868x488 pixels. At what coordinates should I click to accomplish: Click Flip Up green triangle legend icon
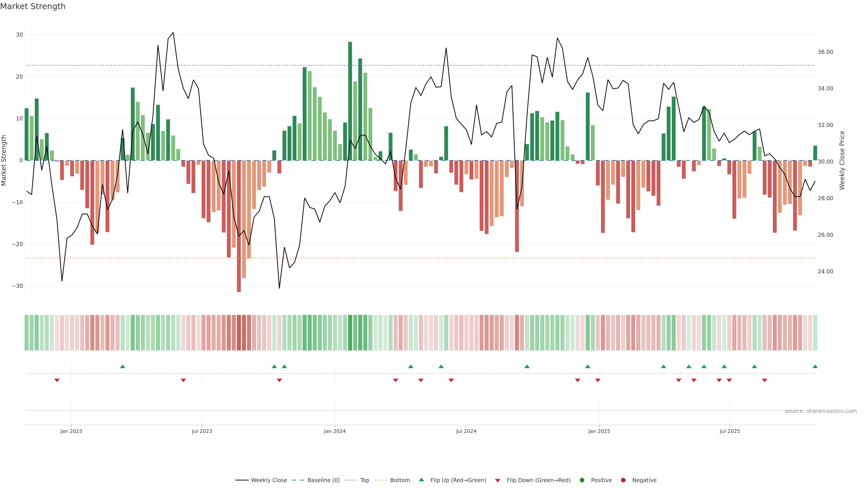(x=421, y=480)
